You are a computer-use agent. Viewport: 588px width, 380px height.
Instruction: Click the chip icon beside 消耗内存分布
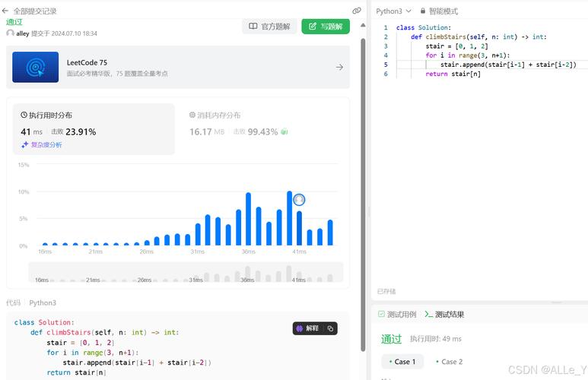(x=192, y=115)
